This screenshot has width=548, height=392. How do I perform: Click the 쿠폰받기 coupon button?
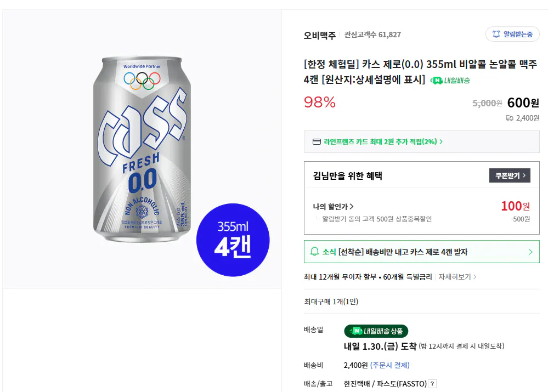click(510, 175)
